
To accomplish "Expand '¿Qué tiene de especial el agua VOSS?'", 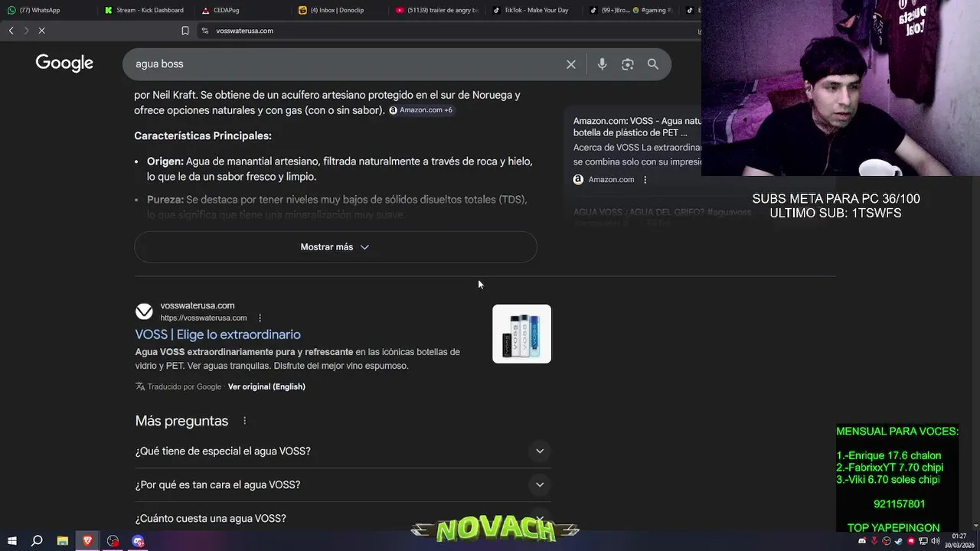I will [343, 452].
